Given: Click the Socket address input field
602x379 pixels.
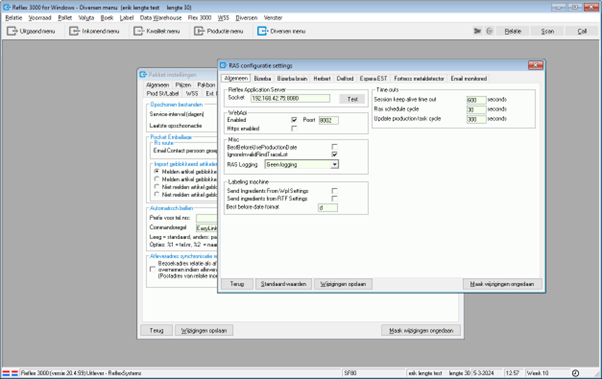Looking at the screenshot, I should point(290,99).
